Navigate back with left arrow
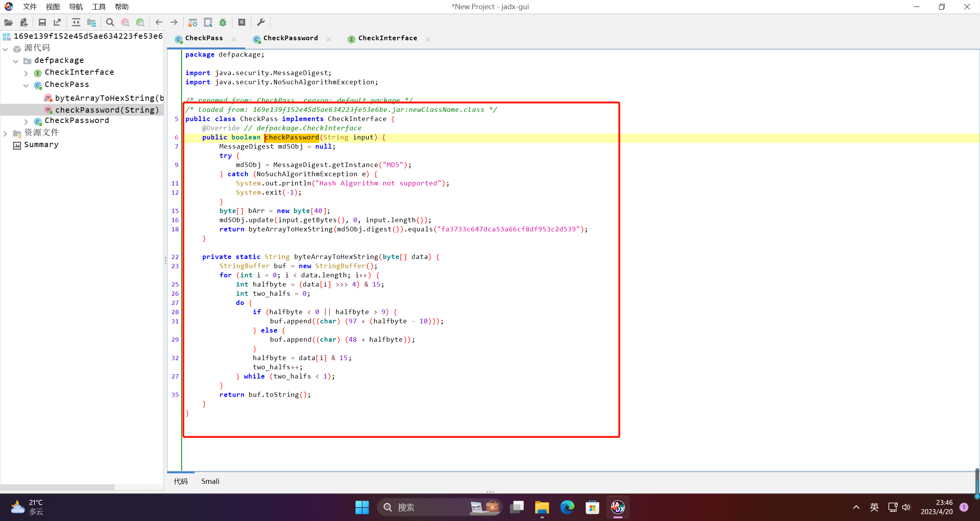Viewport: 980px width, 521px height. coord(159,23)
